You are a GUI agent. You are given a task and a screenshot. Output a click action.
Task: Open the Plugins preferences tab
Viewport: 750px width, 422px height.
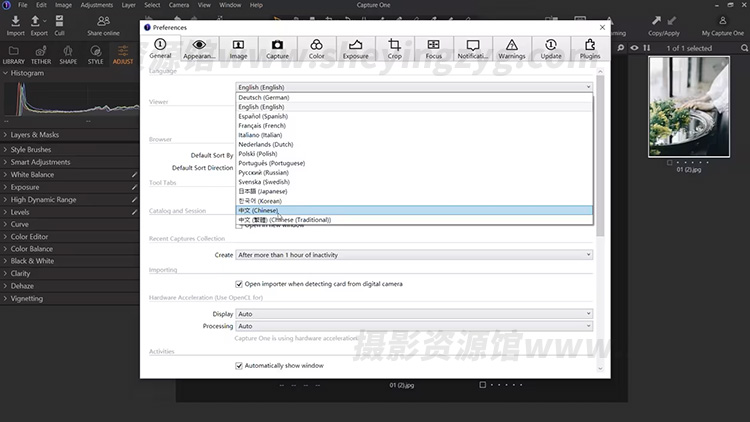pos(589,49)
